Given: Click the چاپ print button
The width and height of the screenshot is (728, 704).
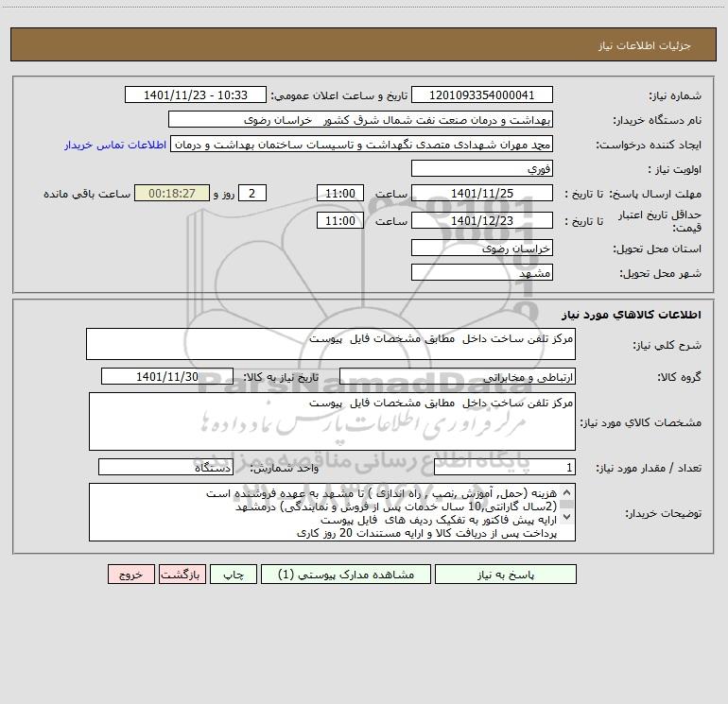Looking at the screenshot, I should point(234,575).
